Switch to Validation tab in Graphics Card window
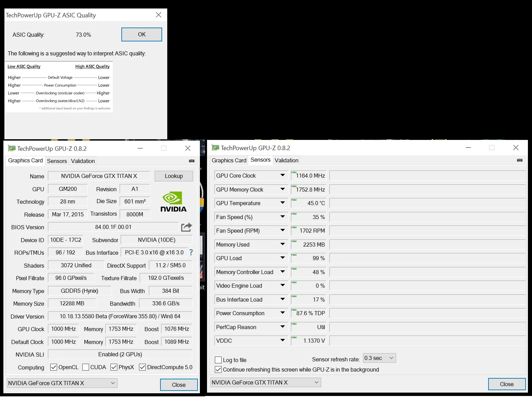The height and width of the screenshot is (397, 532). coord(83,161)
